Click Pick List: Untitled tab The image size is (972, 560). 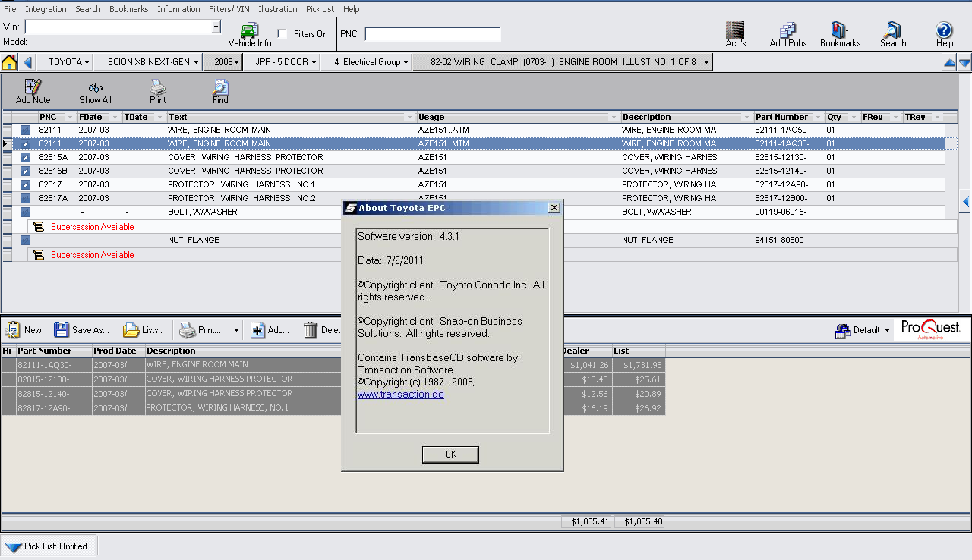pos(48,546)
